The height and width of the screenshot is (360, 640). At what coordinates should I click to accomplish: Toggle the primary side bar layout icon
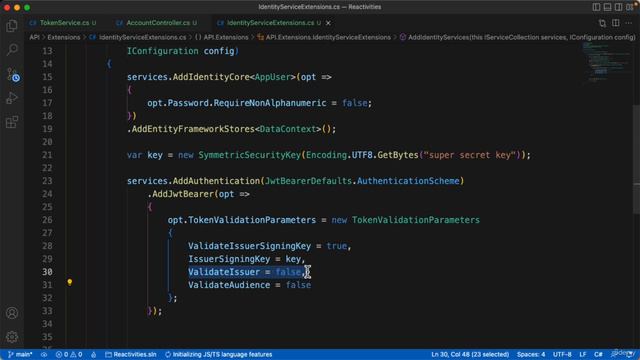596,7
